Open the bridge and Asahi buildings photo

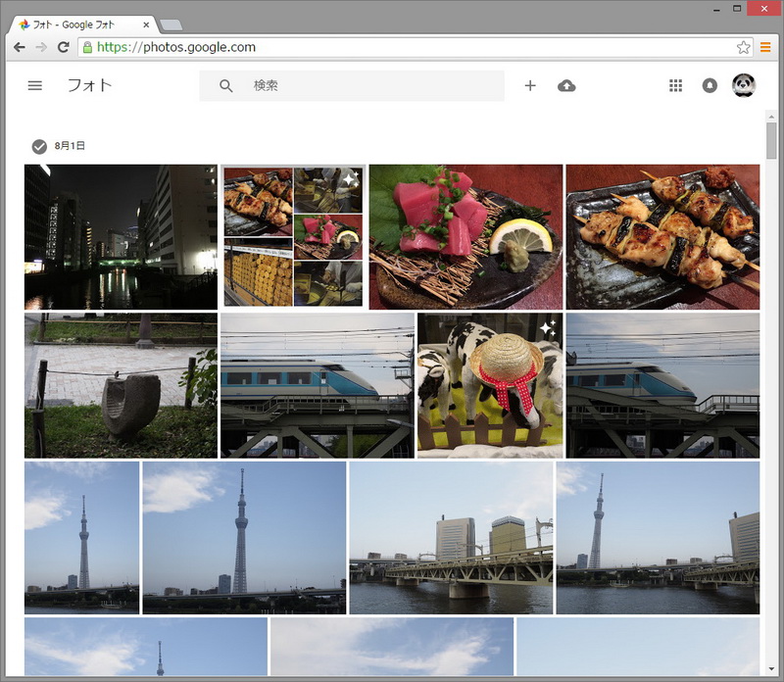click(451, 538)
